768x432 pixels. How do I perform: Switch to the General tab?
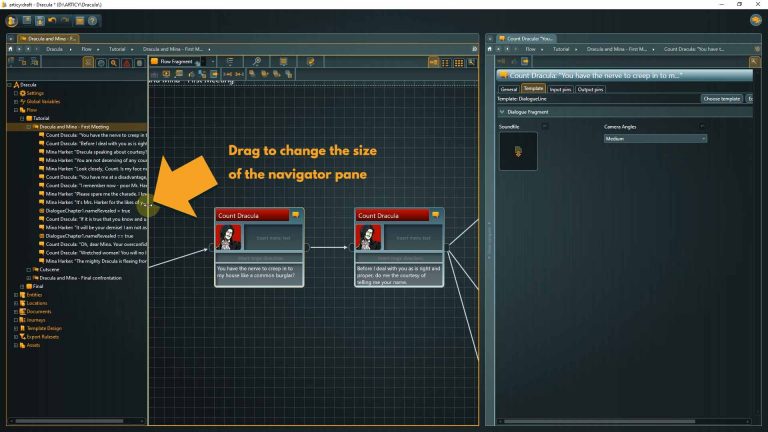pos(508,89)
